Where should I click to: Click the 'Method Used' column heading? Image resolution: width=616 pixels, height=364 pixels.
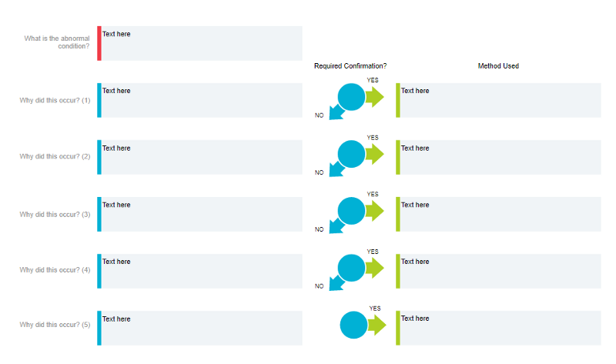pyautogui.click(x=498, y=66)
